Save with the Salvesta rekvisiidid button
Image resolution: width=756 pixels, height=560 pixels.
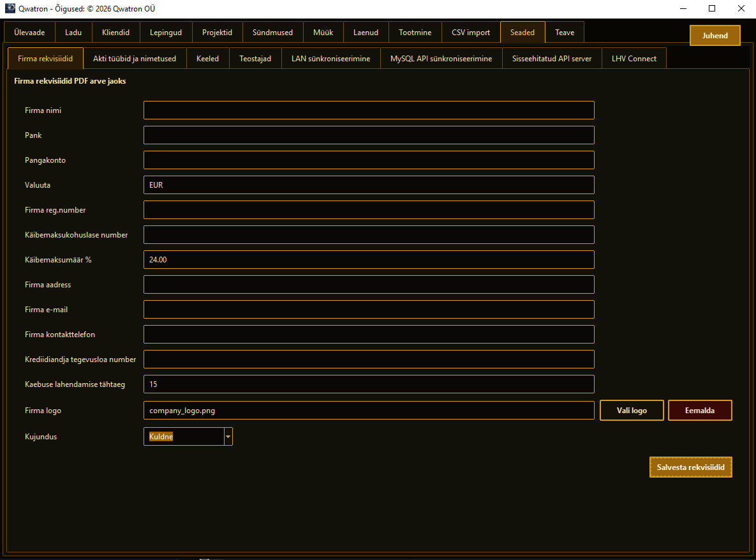point(690,467)
